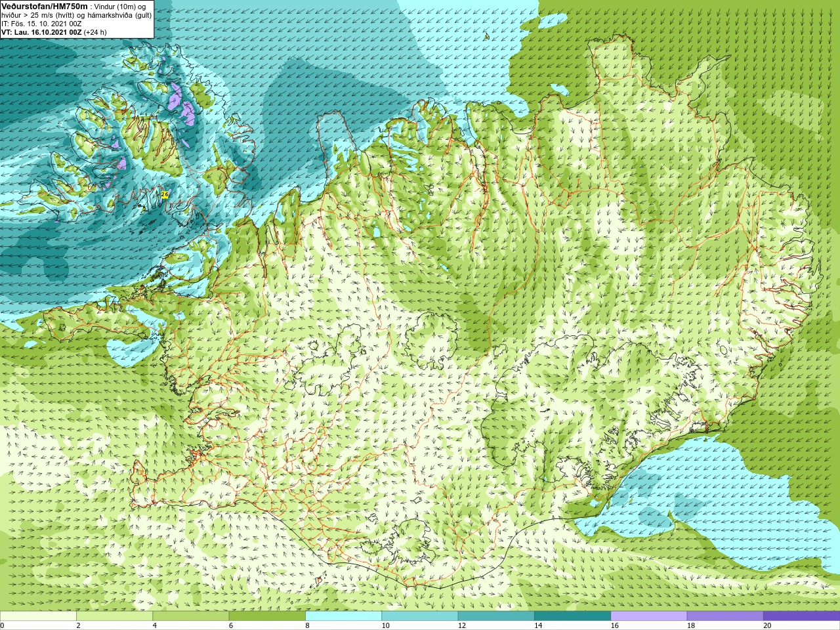Click the legend scale value '2'
Image resolution: width=840 pixels, height=630 pixels.
click(x=78, y=625)
